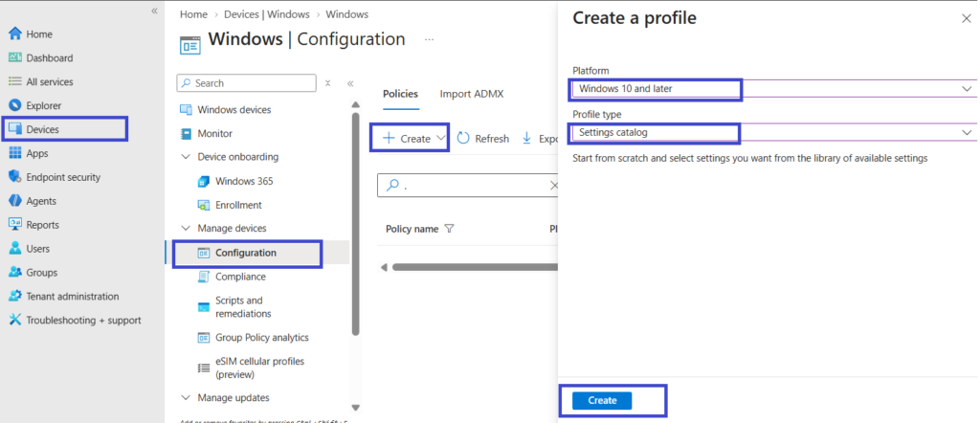The height and width of the screenshot is (423, 980).
Task: Expand Manage updates section
Action: click(186, 398)
